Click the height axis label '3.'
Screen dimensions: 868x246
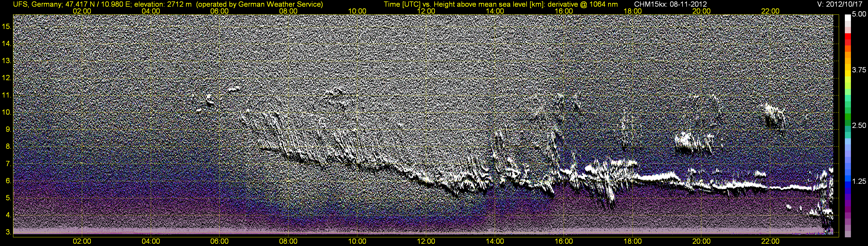pos(8,232)
